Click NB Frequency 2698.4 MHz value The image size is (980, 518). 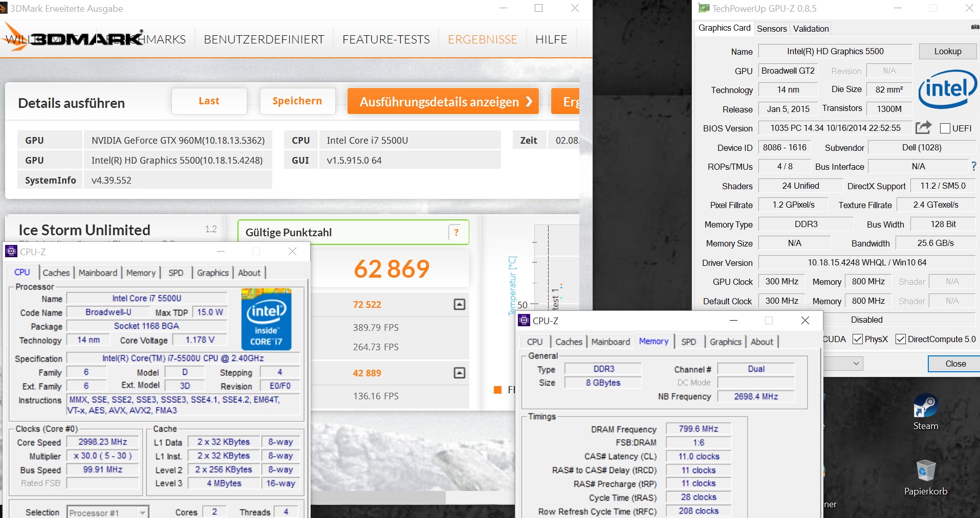pyautogui.click(x=756, y=396)
